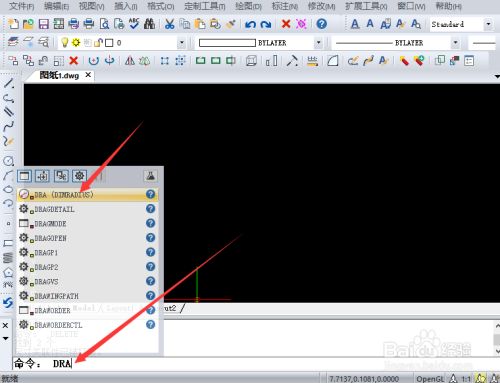Click the 1:1 annotation scale in status bar
The image size is (500, 383).
point(466,379)
